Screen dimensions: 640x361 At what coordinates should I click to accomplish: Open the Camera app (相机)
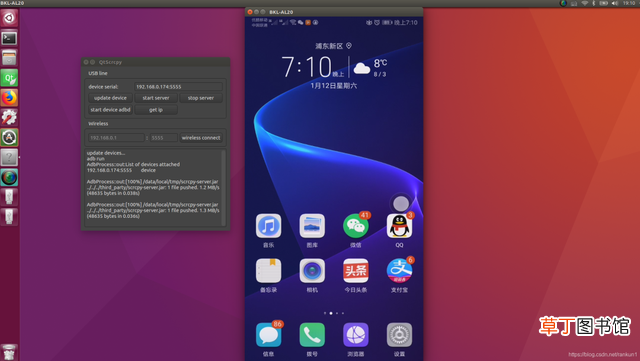(x=312, y=270)
